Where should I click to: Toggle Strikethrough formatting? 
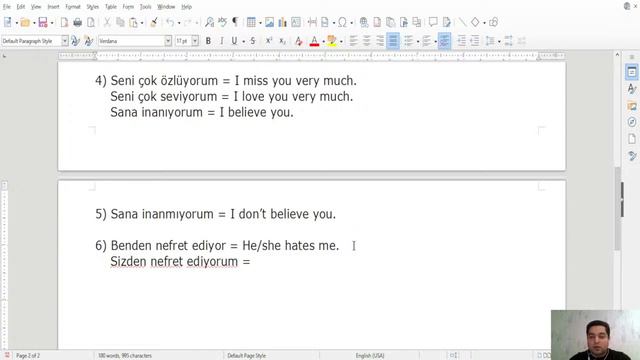pos(253,41)
